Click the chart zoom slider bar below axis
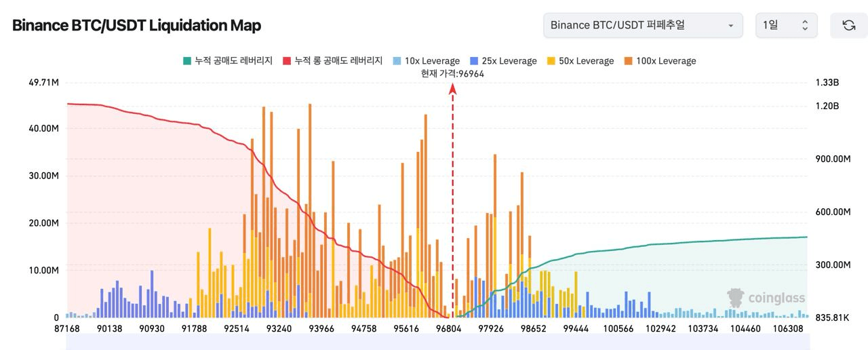The image size is (868, 350). [437, 342]
